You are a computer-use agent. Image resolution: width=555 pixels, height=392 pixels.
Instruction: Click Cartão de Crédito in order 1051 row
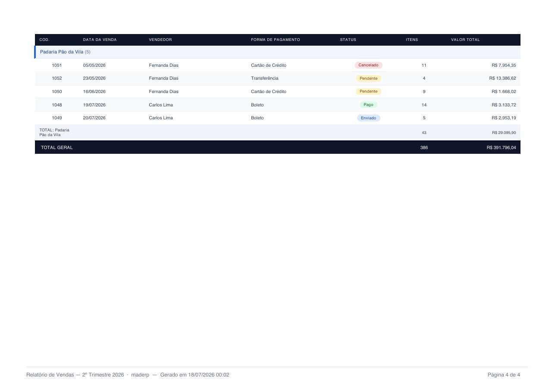pyautogui.click(x=269, y=65)
